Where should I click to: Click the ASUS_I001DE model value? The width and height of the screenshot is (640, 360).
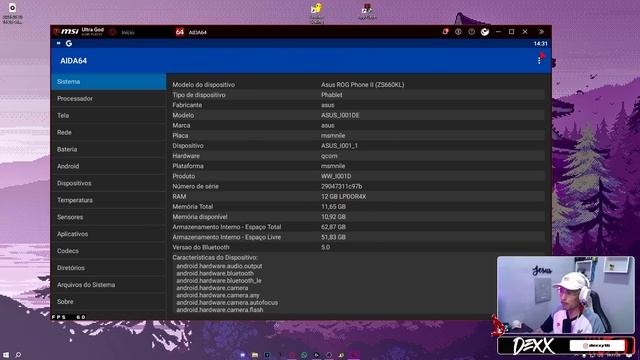pos(340,115)
